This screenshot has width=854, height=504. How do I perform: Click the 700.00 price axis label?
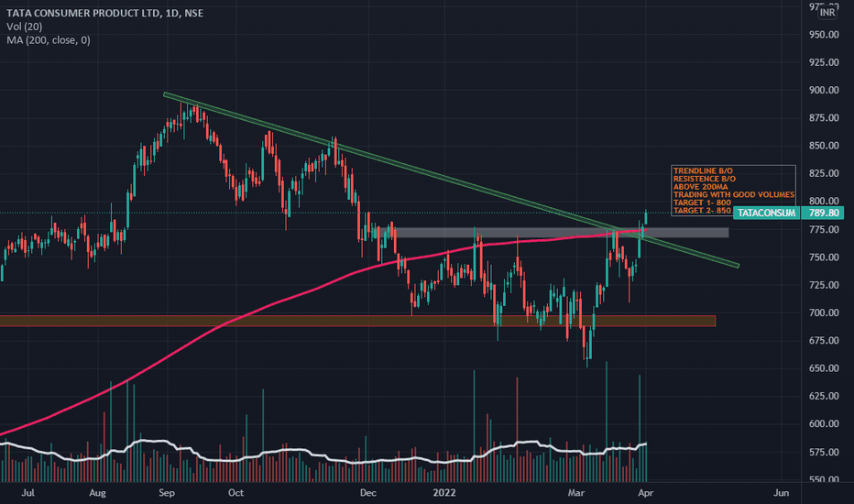click(824, 312)
